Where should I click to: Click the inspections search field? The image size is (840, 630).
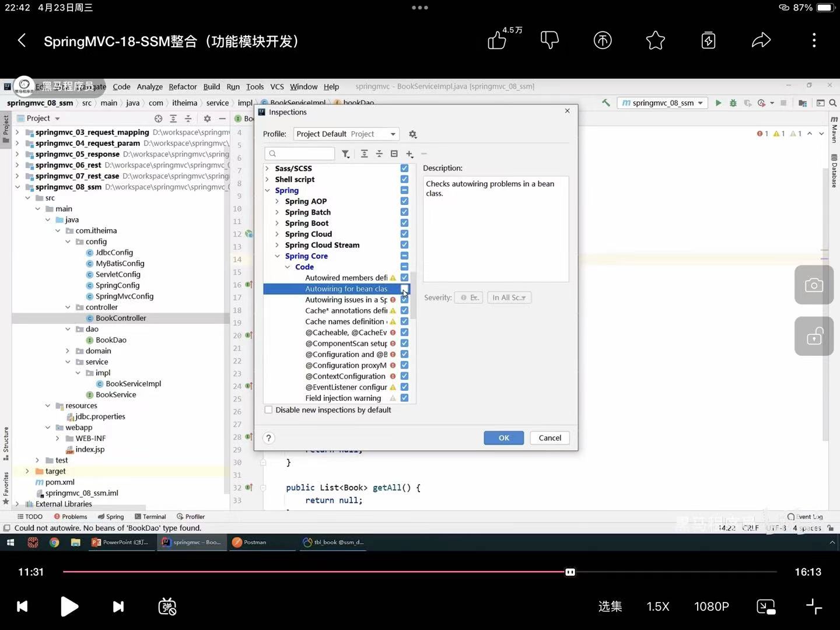click(299, 153)
